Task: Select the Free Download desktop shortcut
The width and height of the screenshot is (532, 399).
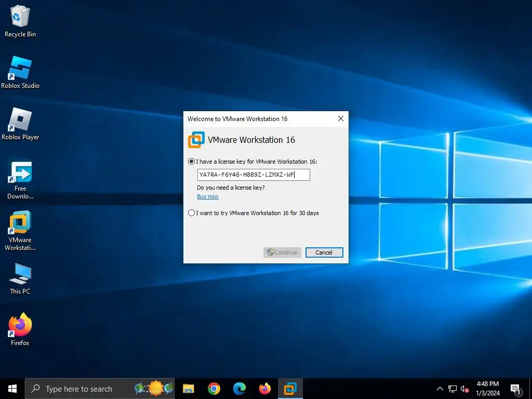Action: [20, 179]
